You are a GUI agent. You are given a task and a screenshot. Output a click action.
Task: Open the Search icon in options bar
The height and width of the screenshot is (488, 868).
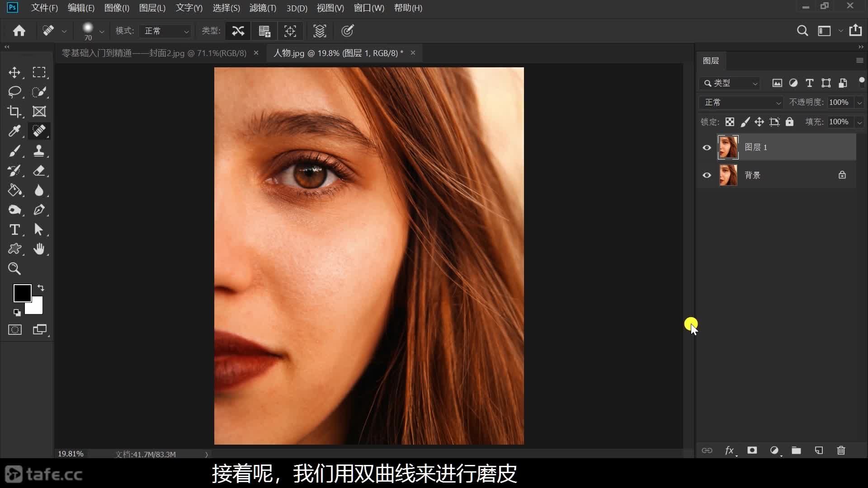coord(802,31)
